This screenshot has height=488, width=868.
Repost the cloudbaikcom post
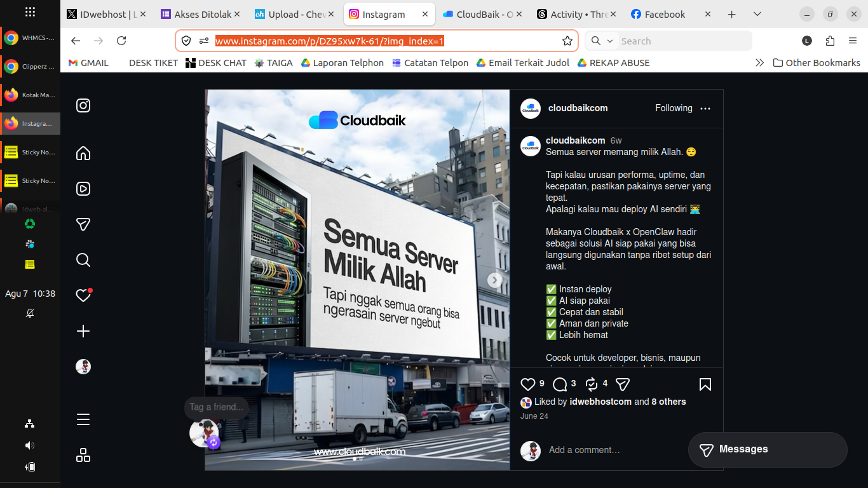592,384
